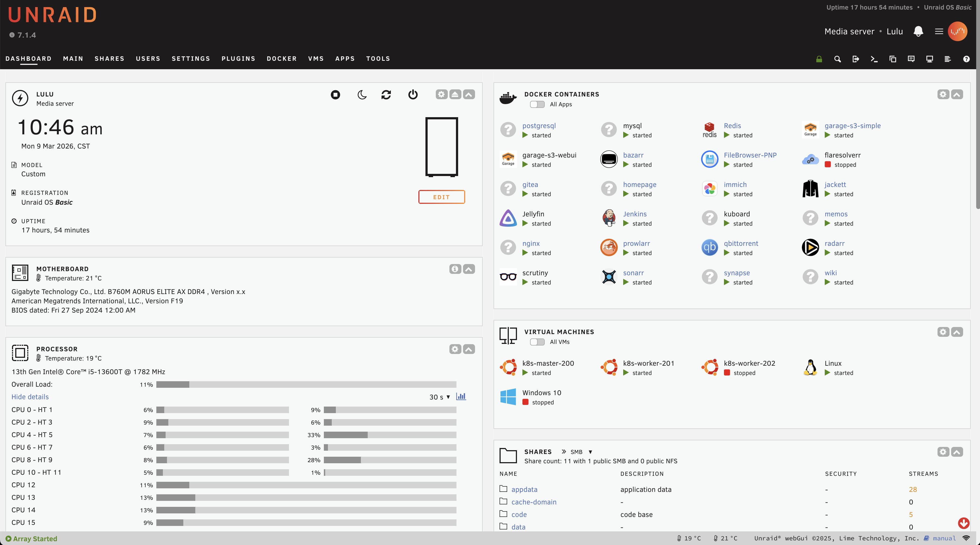Toggle the All Apps switch
The image size is (980, 545).
[x=537, y=104]
